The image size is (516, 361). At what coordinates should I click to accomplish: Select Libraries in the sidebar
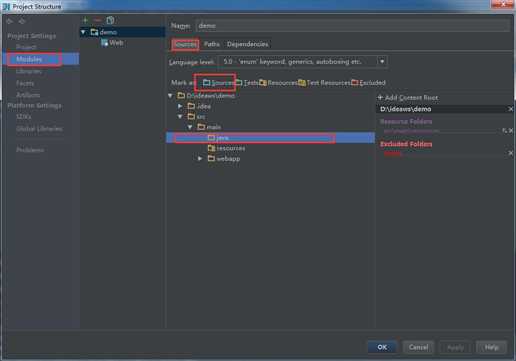(x=29, y=71)
